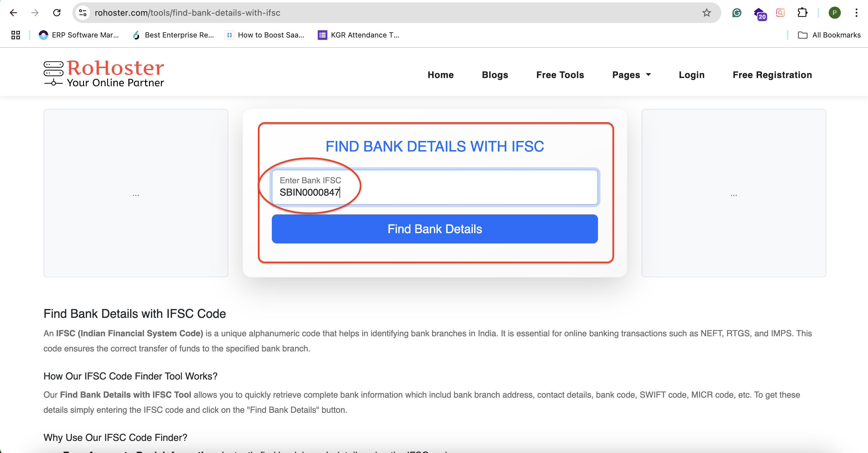Open the Grammarly extension icon
This screenshot has width=868, height=453.
click(x=737, y=13)
